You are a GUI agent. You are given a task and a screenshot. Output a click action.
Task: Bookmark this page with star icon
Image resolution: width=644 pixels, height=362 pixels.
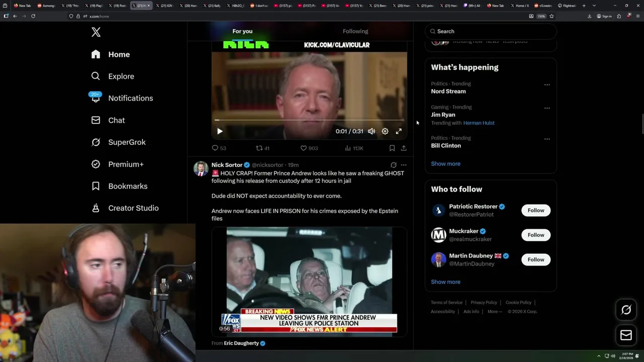click(551, 16)
